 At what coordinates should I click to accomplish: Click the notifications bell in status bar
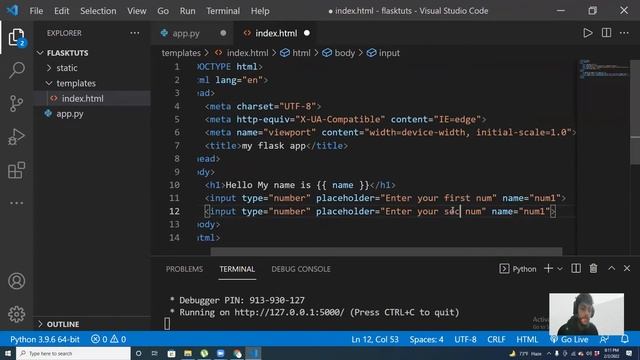coord(624,339)
